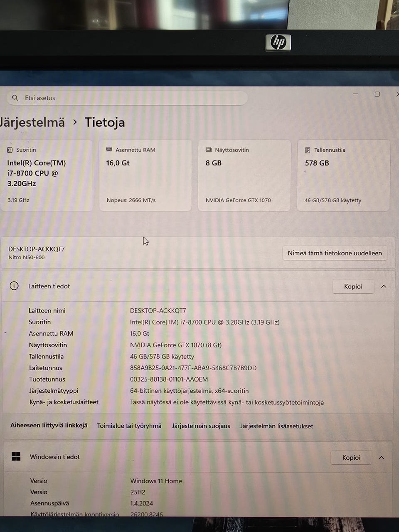This screenshot has height=532, width=399.
Task: Click the 25H2 version value
Action: coord(138,492)
